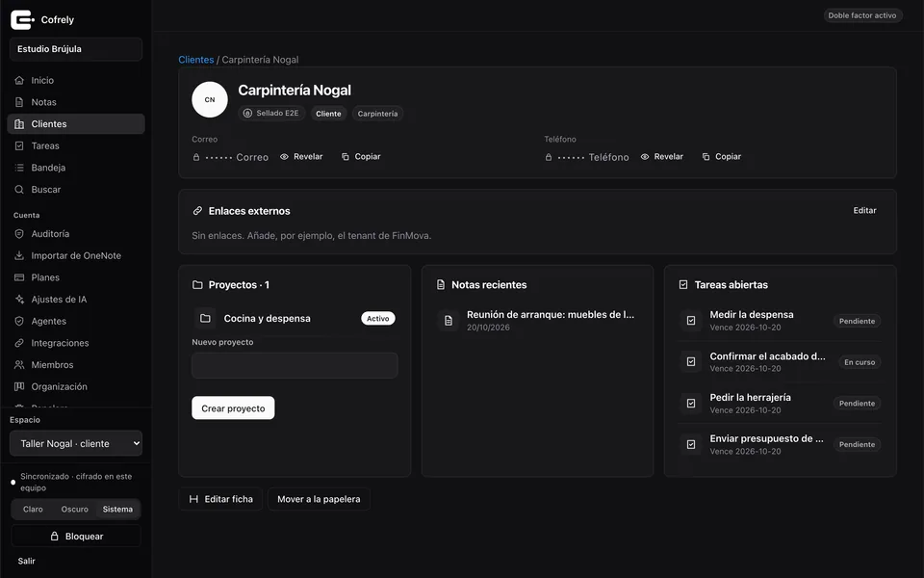924x578 pixels.
Task: Click Pendiente badge of Pedir la herrajería
Action: pyautogui.click(x=857, y=404)
